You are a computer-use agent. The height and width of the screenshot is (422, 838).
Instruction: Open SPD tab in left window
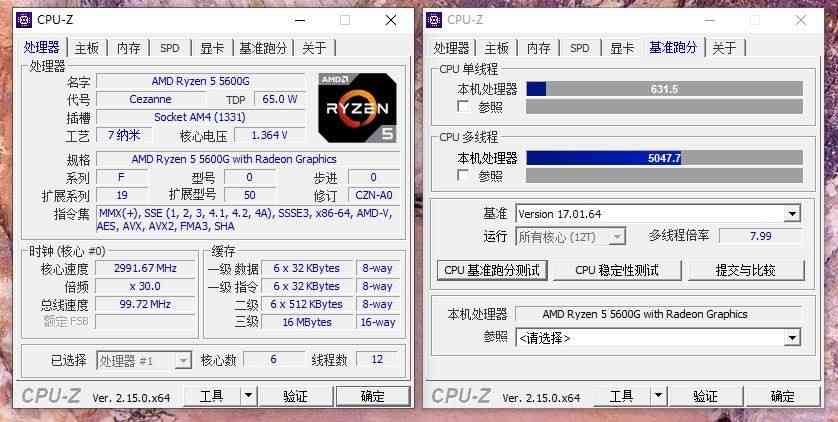(x=170, y=48)
